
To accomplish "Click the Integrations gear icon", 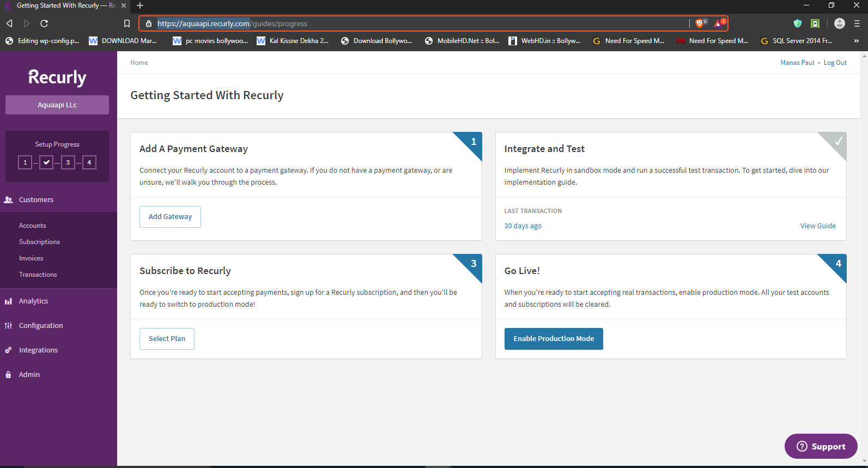I will click(8, 350).
